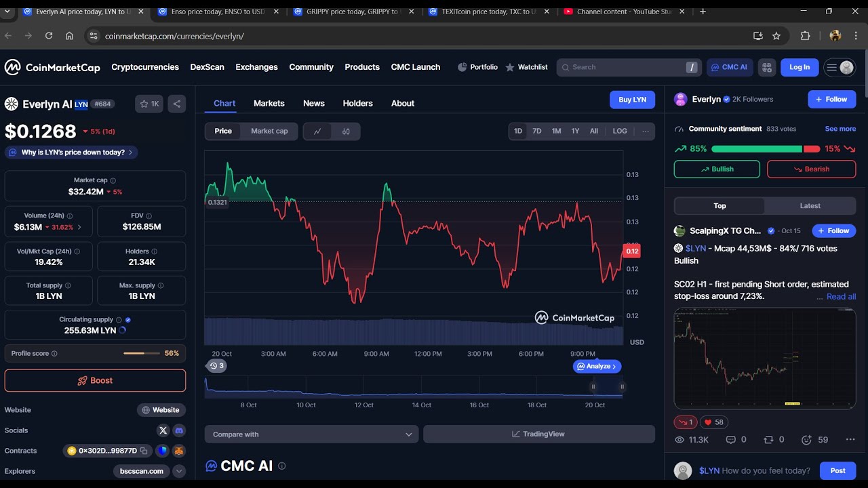Read all of ScalpingX post
This screenshot has height=488, width=868.
tap(841, 297)
